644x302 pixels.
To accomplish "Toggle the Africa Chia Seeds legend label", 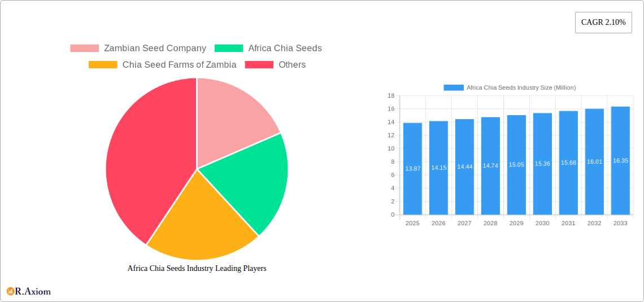I will pos(285,48).
